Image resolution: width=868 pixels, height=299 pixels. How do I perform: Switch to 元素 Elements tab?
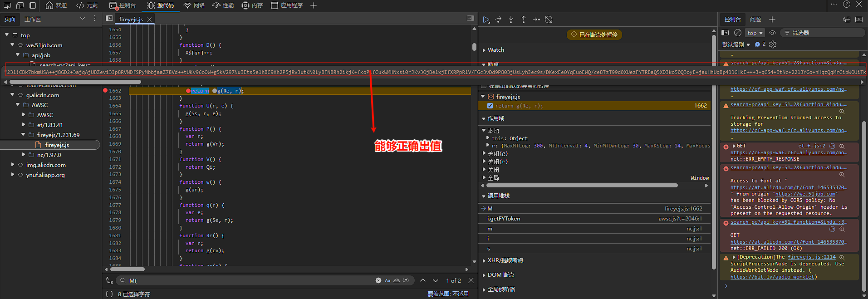coord(87,5)
